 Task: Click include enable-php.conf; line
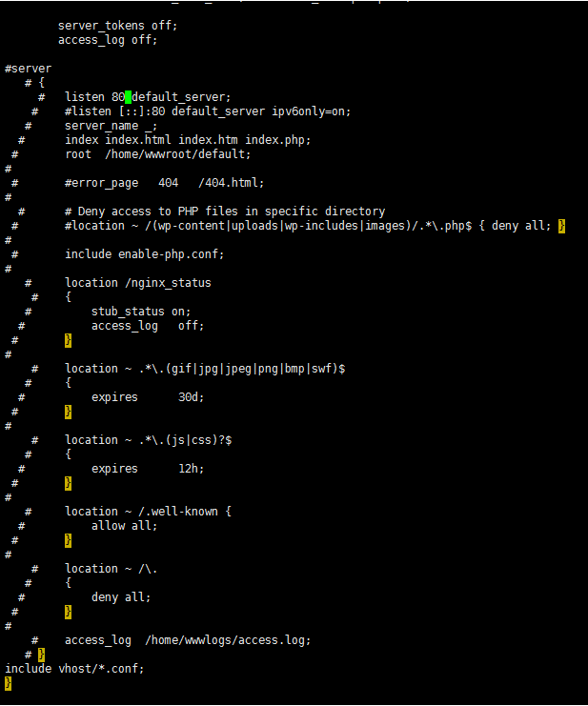coord(144,254)
